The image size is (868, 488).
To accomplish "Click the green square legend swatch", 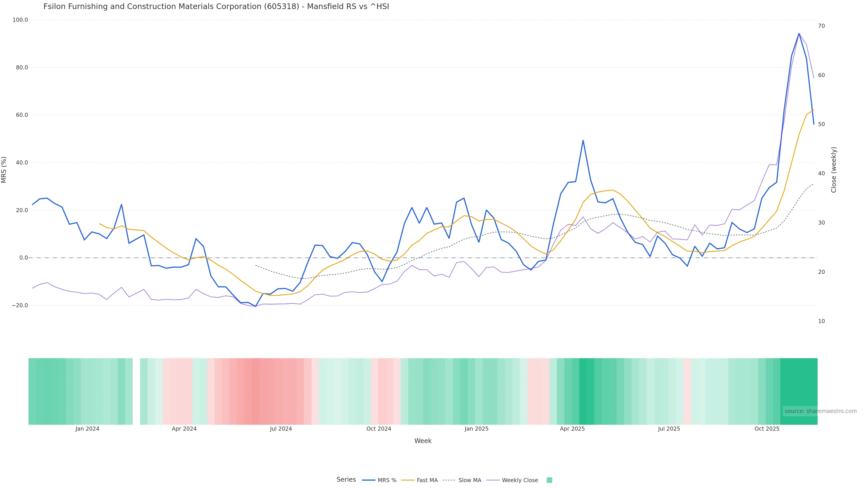I will 549,480.
